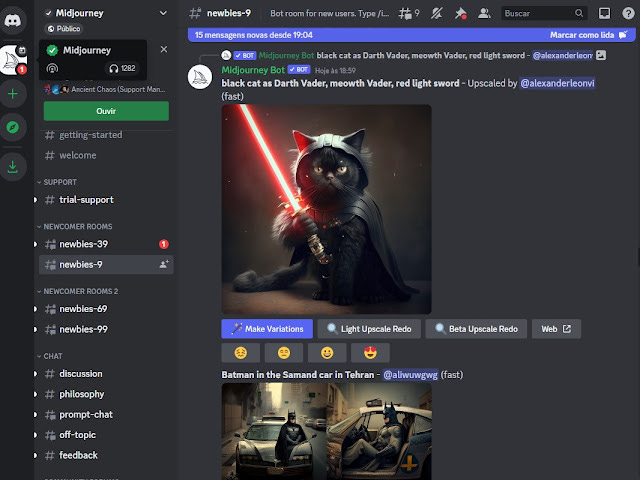This screenshot has height=480, width=640.
Task: Toggle notification settings bell-slash icon
Action: coord(437,13)
